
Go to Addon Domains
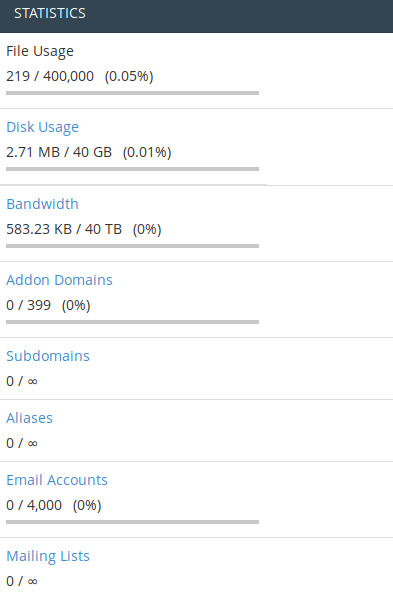[x=59, y=280]
